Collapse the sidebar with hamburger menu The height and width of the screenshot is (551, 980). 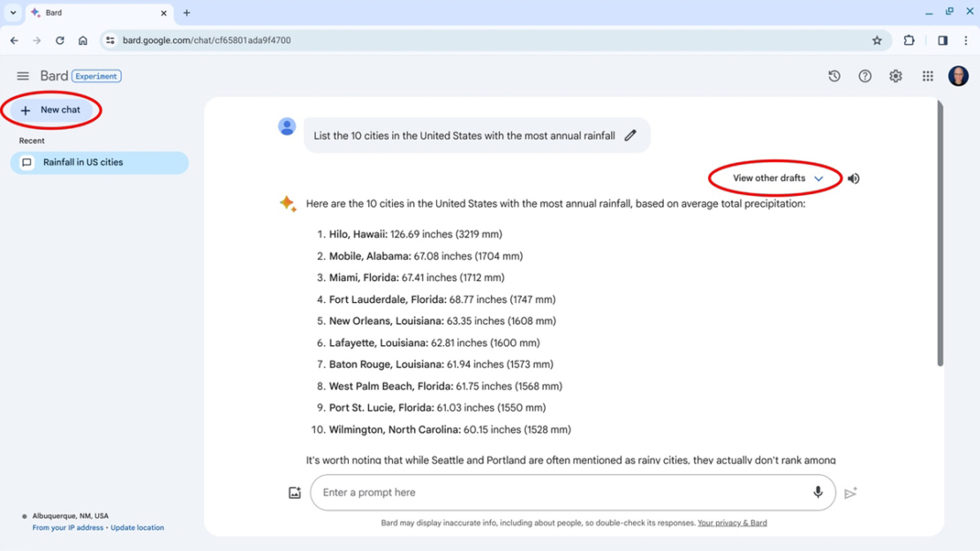pos(22,75)
